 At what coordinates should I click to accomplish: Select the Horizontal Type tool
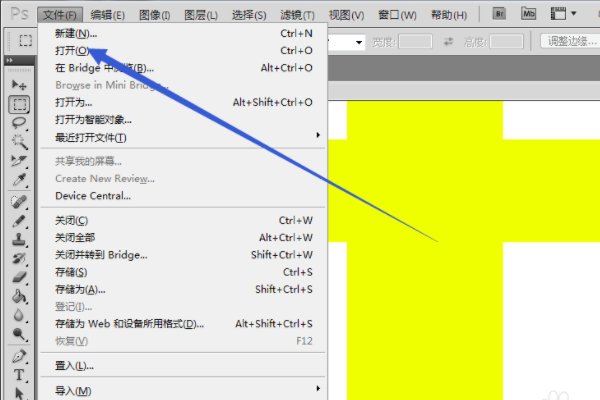[x=19, y=375]
